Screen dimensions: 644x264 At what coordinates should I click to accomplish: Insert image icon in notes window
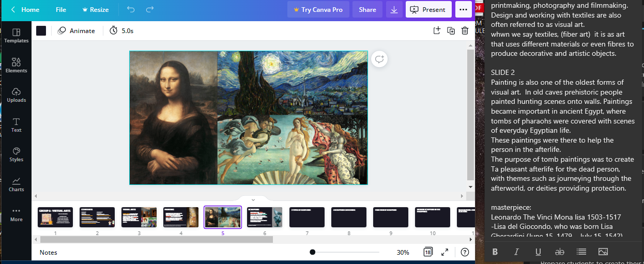coord(603,252)
